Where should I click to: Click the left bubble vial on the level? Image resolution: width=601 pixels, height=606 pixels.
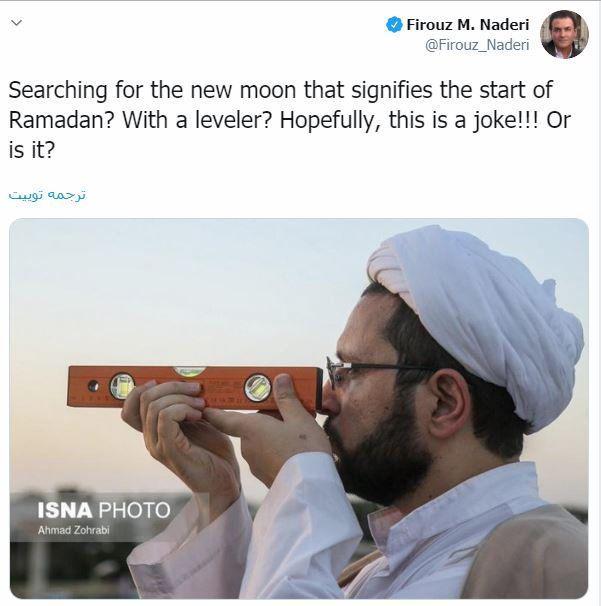click(122, 386)
